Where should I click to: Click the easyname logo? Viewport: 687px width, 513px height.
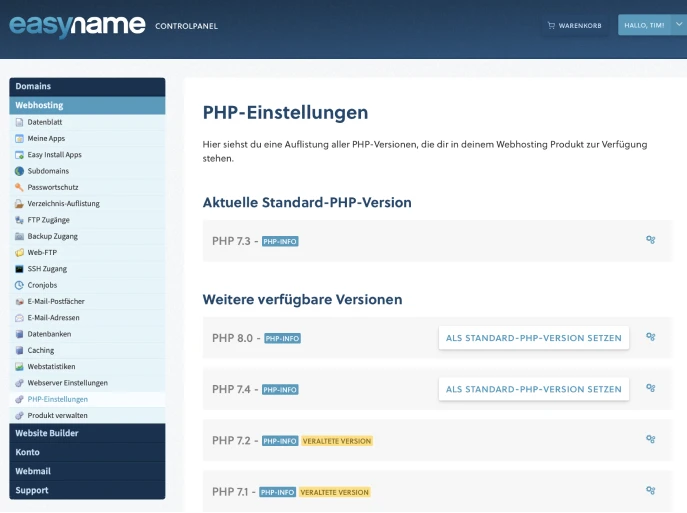[77, 24]
